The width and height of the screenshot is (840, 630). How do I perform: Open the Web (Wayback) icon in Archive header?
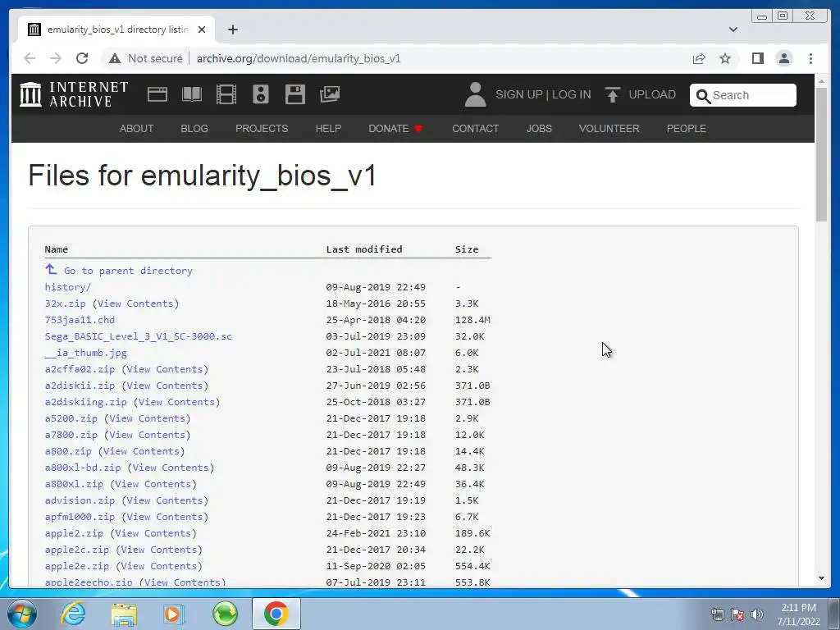[x=157, y=94]
